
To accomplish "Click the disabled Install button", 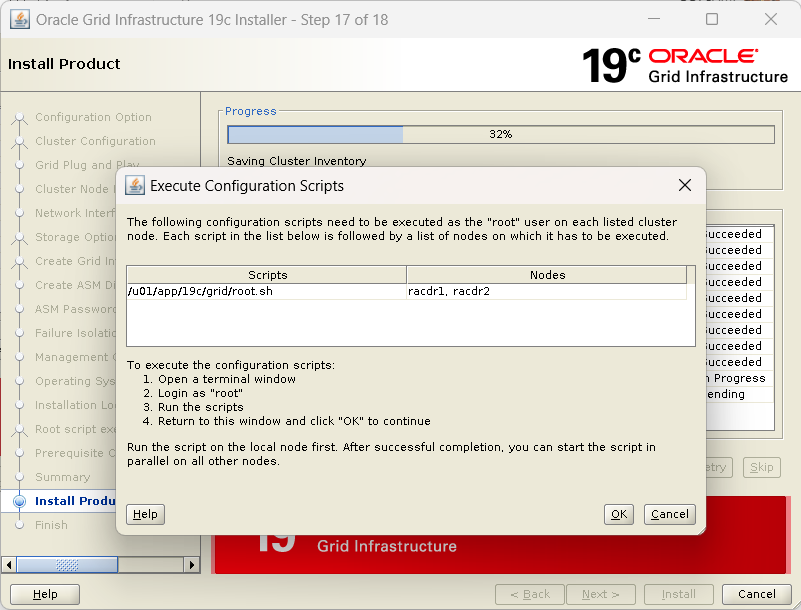I will coord(678,594).
